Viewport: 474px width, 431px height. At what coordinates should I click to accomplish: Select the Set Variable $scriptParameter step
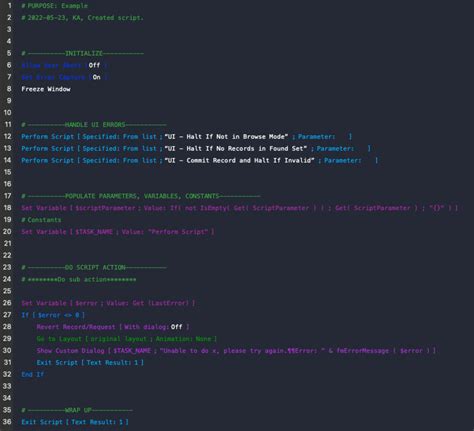point(240,208)
